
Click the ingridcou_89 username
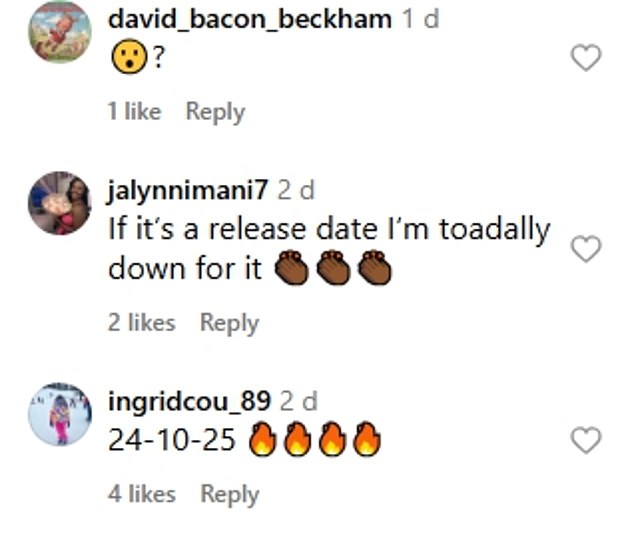(x=189, y=402)
